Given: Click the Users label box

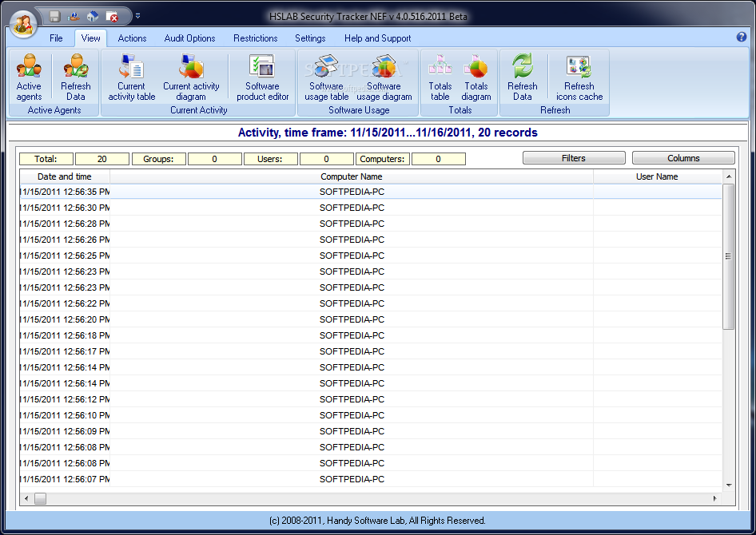Looking at the screenshot, I should click(x=270, y=159).
